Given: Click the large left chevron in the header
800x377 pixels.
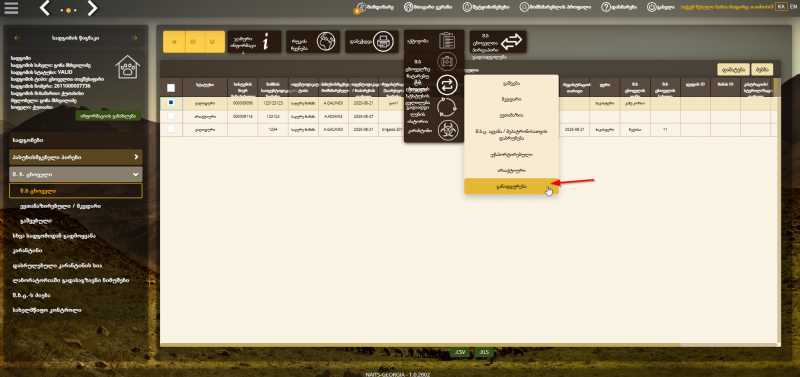Looking at the screenshot, I should click(x=45, y=8).
